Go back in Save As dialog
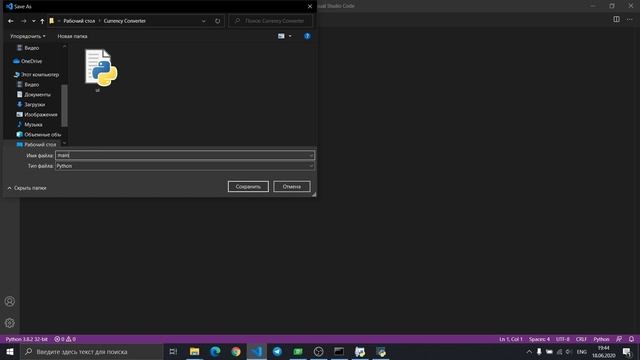The width and height of the screenshot is (640, 360). (11, 21)
